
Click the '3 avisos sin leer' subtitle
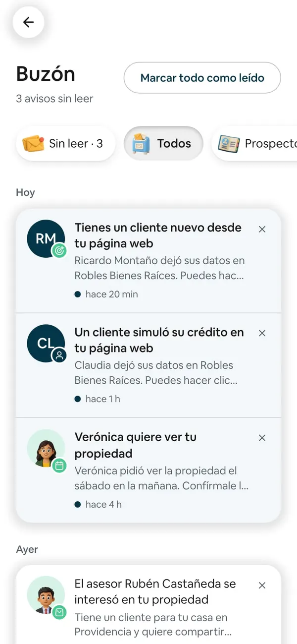coord(54,99)
